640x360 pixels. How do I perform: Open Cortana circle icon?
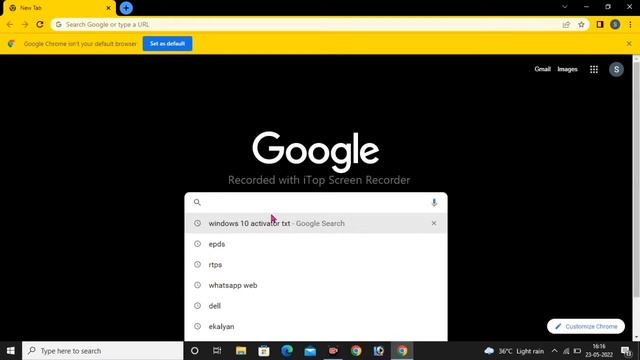click(x=195, y=351)
